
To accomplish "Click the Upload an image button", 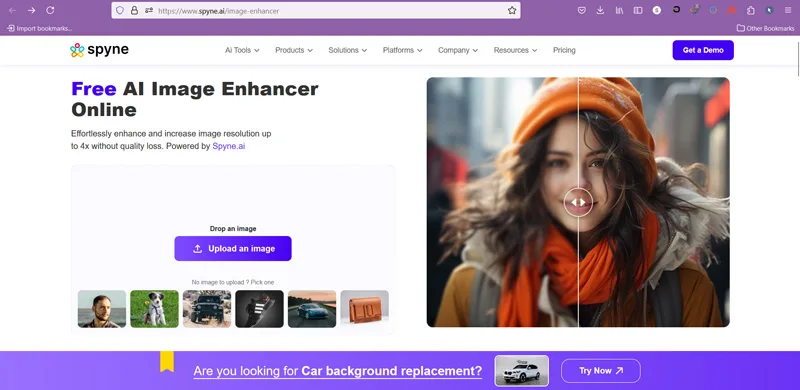I will pos(233,249).
